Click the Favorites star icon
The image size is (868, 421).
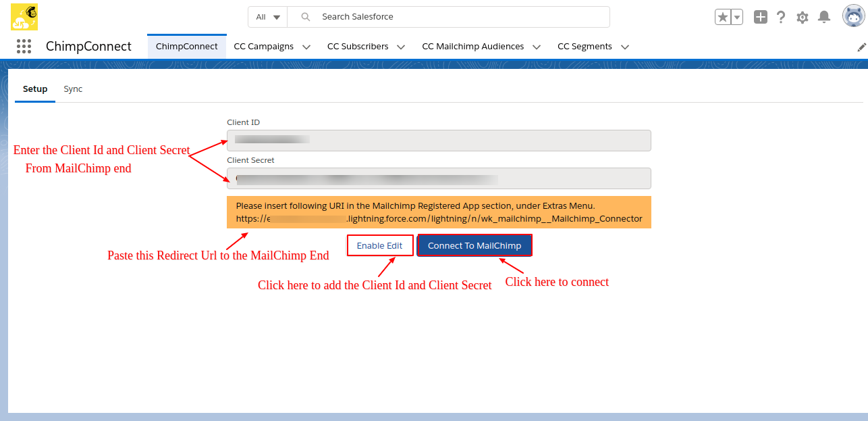coord(722,18)
